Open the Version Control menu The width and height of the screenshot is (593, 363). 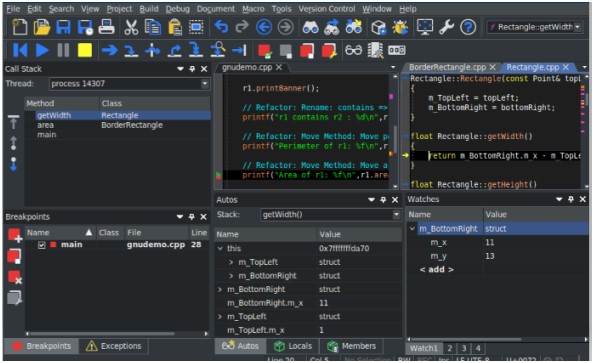click(x=326, y=9)
